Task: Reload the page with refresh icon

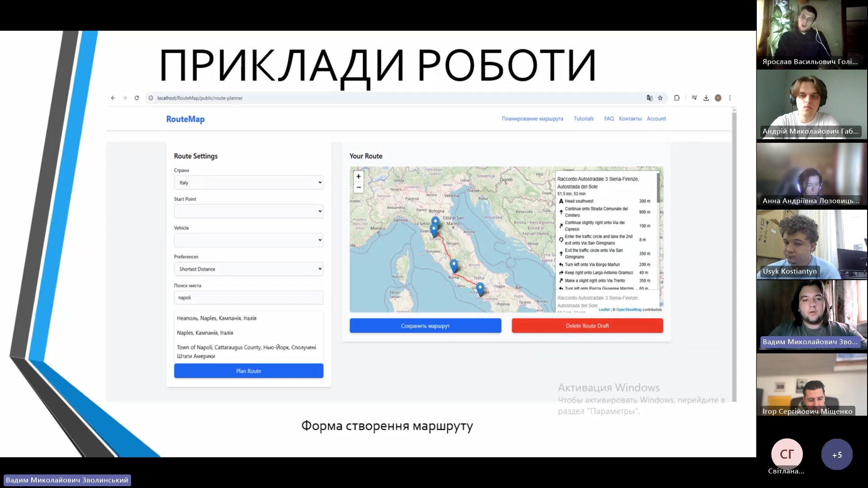Action: point(137,98)
